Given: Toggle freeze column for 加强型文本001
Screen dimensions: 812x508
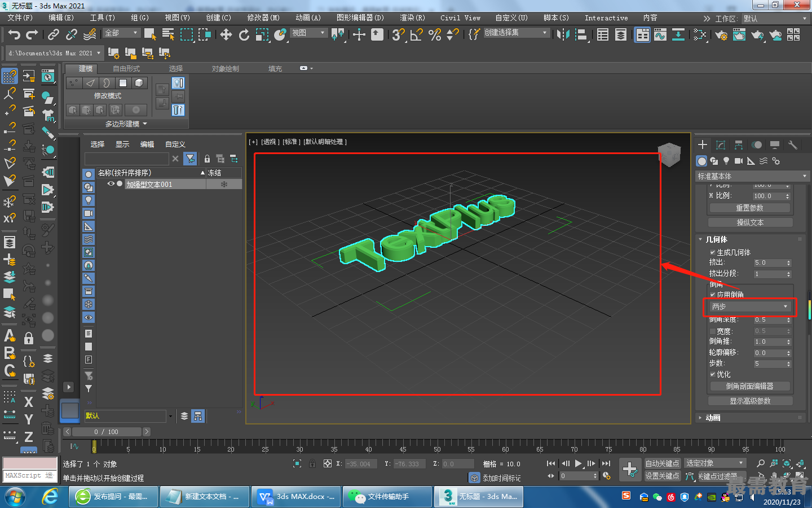Looking at the screenshot, I should pyautogui.click(x=224, y=185).
